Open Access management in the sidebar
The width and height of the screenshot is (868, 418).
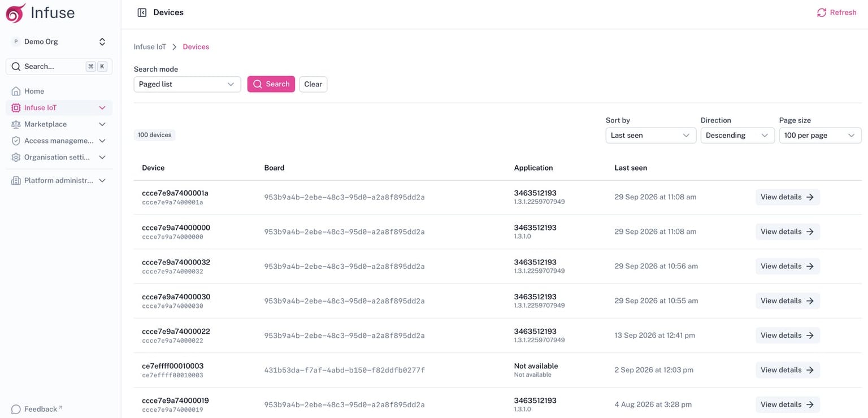(59, 141)
